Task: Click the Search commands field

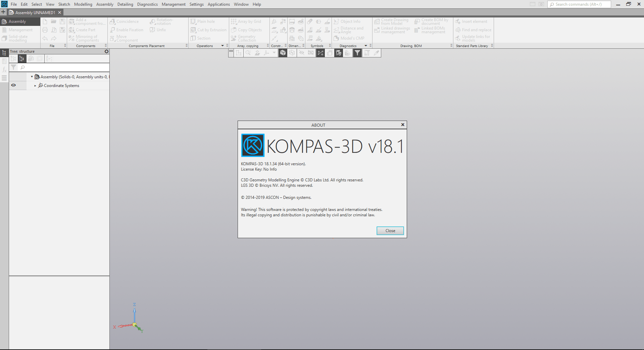Action: point(579,4)
